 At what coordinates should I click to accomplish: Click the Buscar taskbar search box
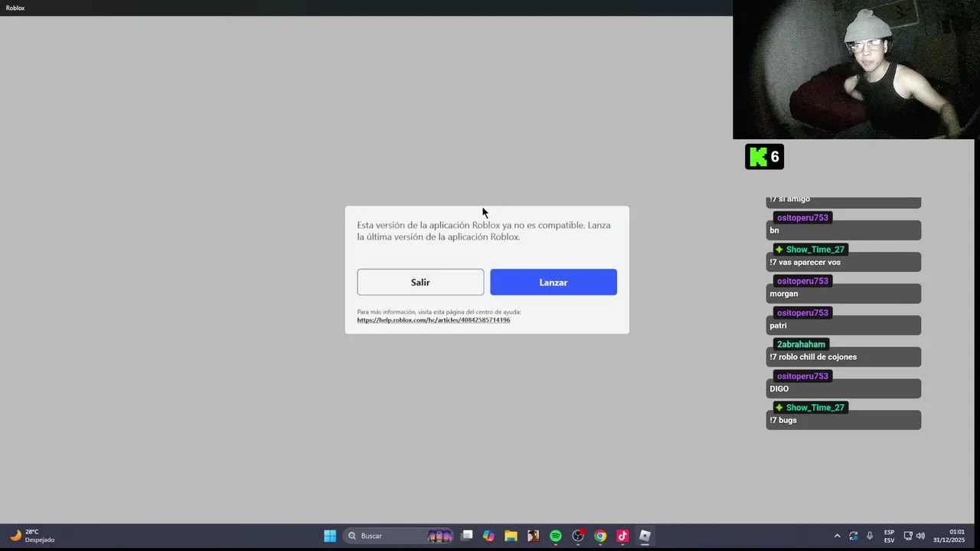coord(398,536)
